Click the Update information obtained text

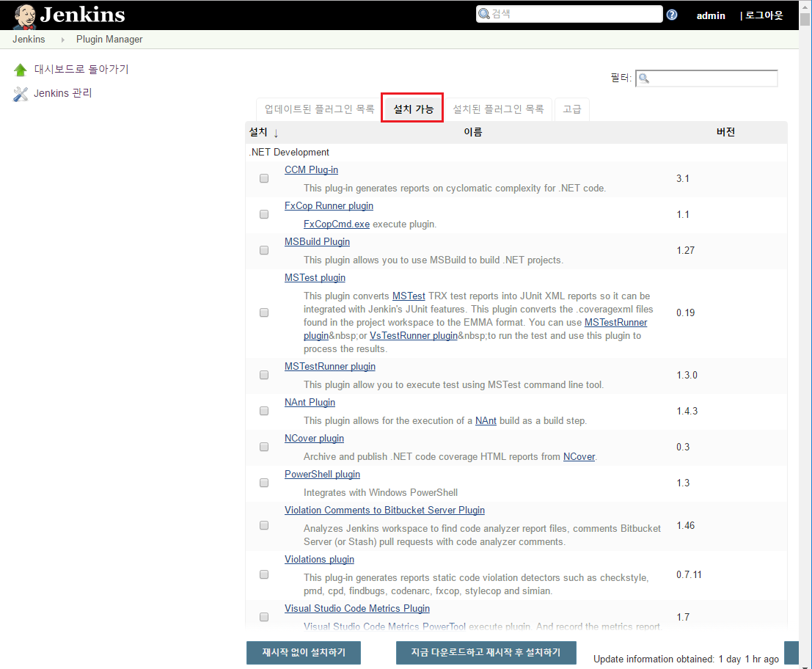pyautogui.click(x=686, y=659)
